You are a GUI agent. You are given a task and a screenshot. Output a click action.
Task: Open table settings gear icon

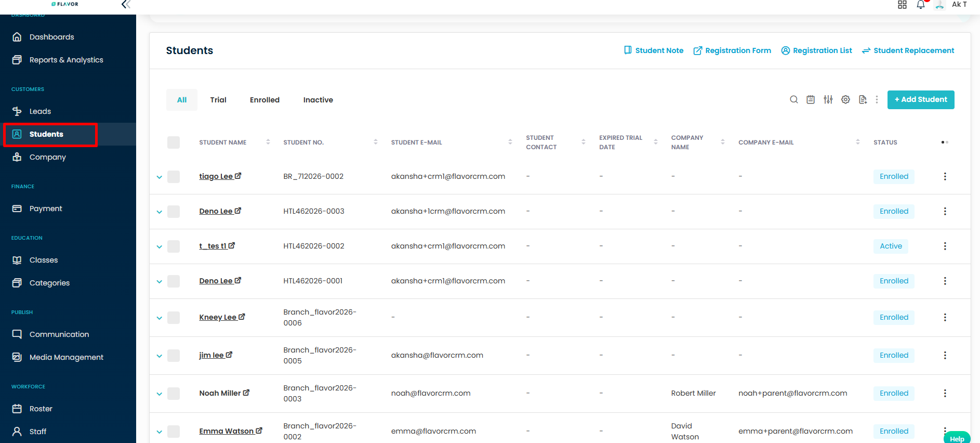click(845, 99)
